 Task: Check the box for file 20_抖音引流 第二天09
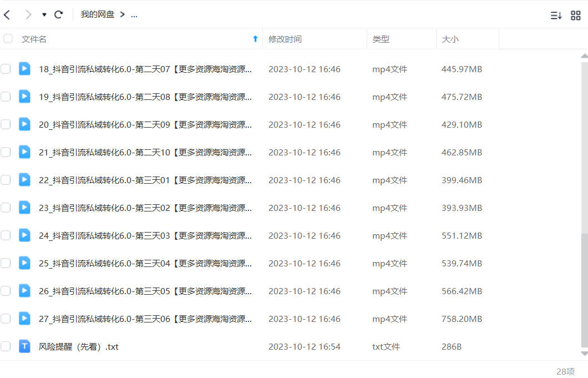click(6, 124)
